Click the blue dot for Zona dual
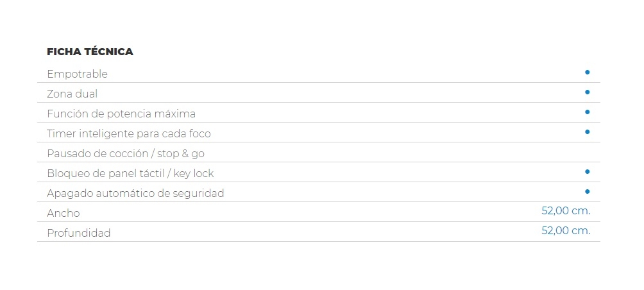The height and width of the screenshot is (290, 644). coord(588,92)
